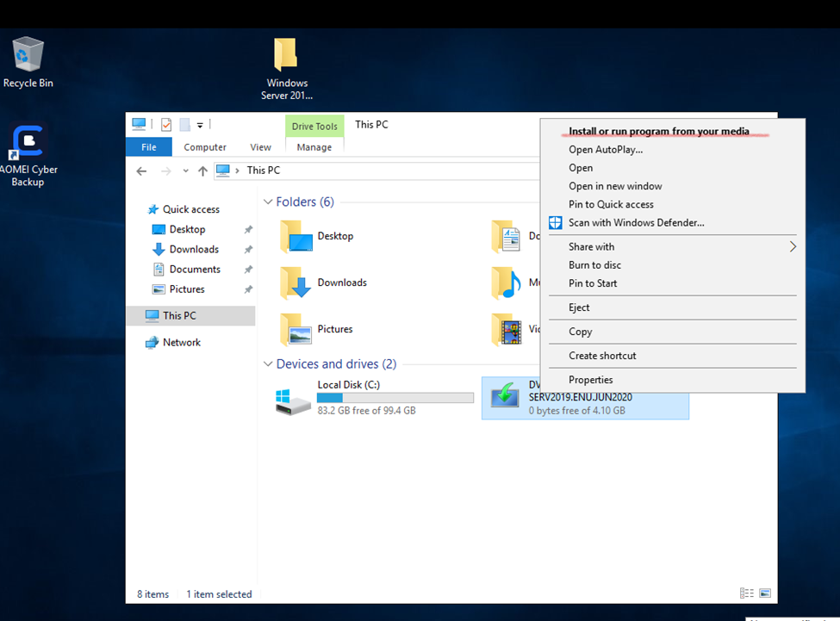The height and width of the screenshot is (621, 840).
Task: Collapse the Folders (6) group
Action: click(268, 202)
